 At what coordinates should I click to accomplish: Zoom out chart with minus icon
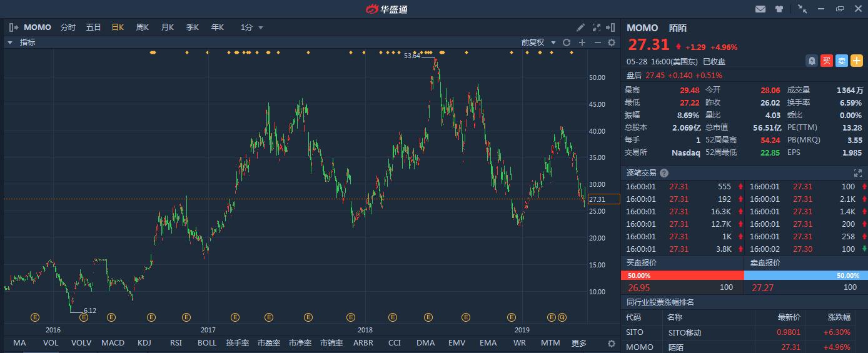[x=597, y=42]
